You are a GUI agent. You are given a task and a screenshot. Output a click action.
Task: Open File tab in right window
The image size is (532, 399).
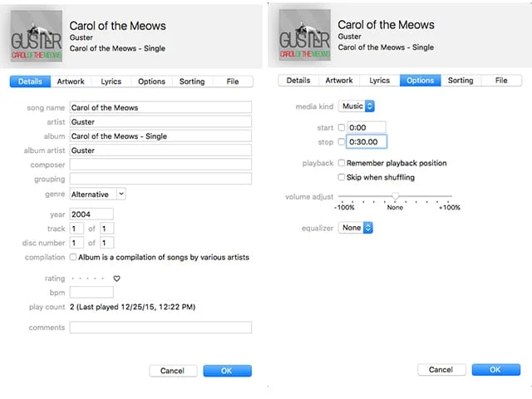501,81
